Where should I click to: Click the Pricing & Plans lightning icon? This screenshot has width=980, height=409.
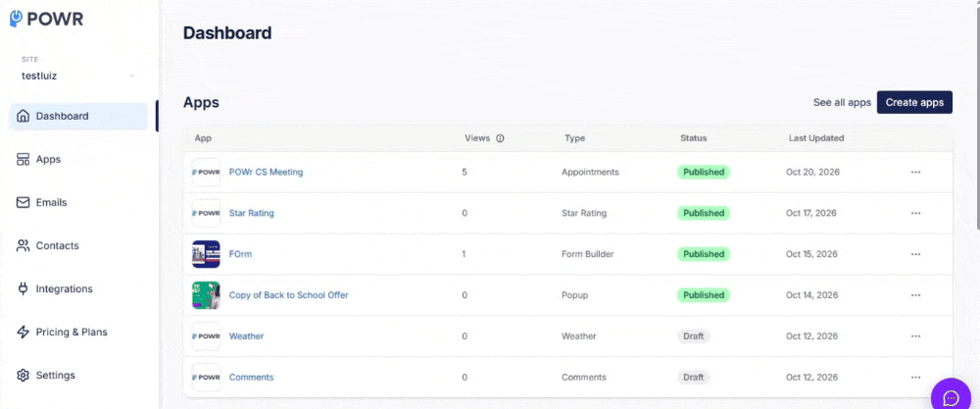pyautogui.click(x=24, y=332)
